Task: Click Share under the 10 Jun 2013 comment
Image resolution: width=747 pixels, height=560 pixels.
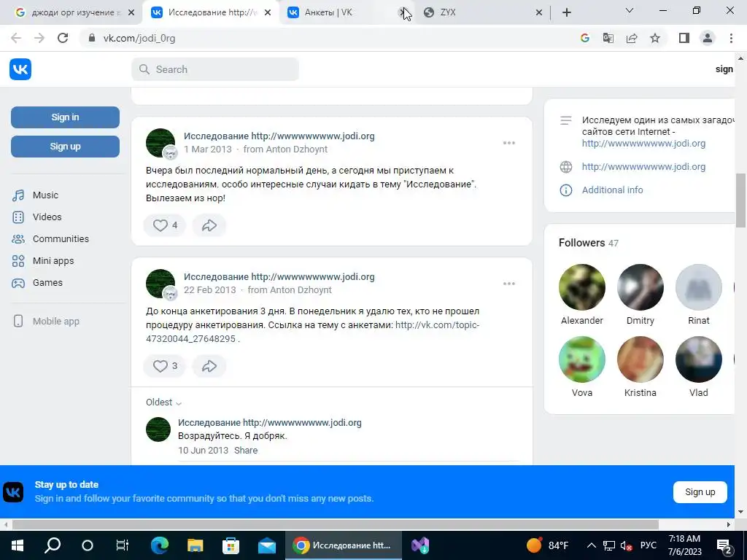Action: tap(246, 451)
